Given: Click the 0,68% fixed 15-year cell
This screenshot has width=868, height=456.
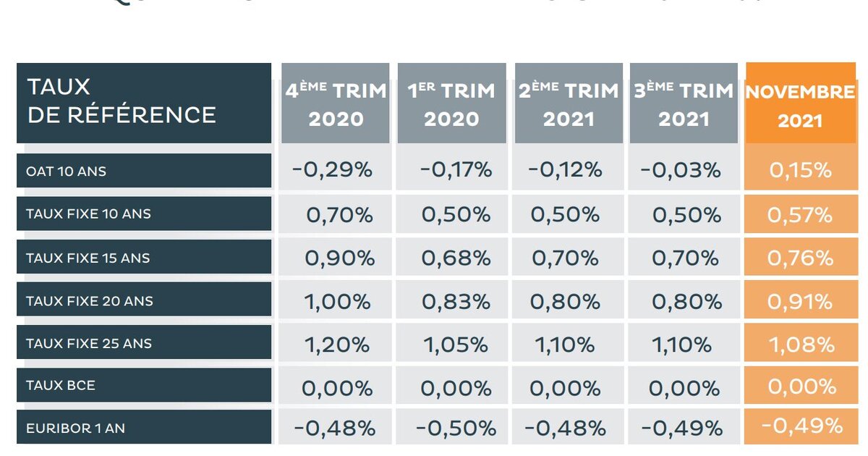Looking at the screenshot, I should click(451, 258).
